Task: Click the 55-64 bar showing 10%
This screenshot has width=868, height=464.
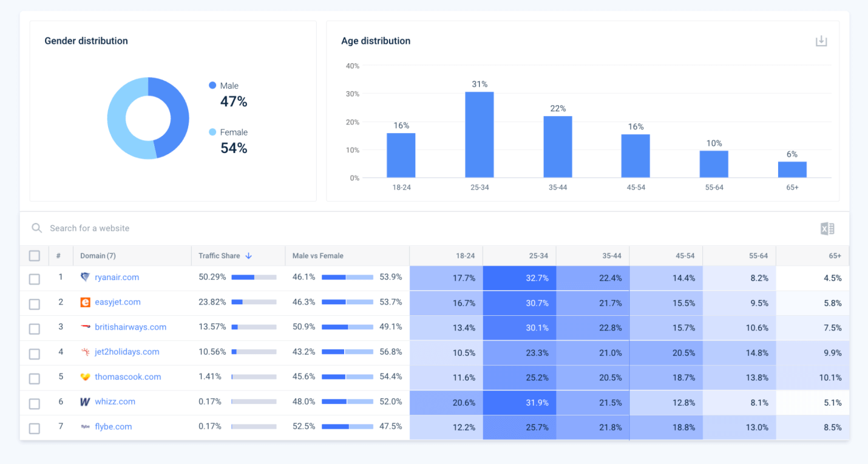Action: click(x=714, y=165)
